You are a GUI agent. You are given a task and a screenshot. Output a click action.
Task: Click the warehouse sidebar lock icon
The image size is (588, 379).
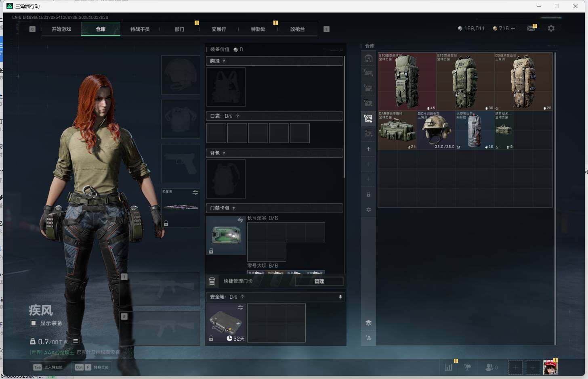coord(368,195)
